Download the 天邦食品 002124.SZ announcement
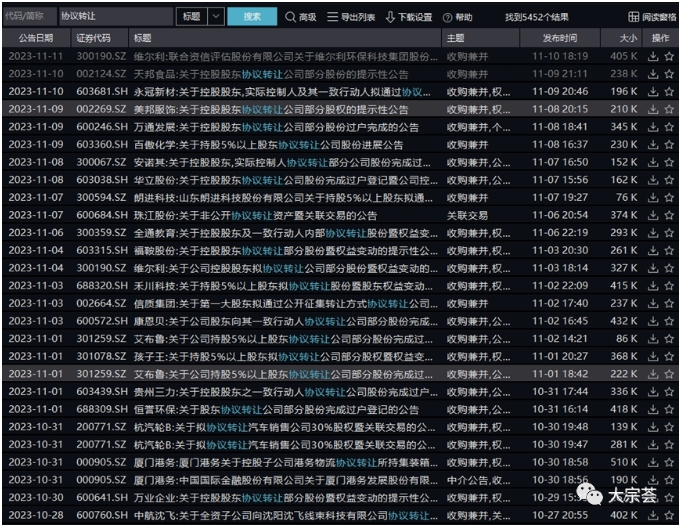 653,74
